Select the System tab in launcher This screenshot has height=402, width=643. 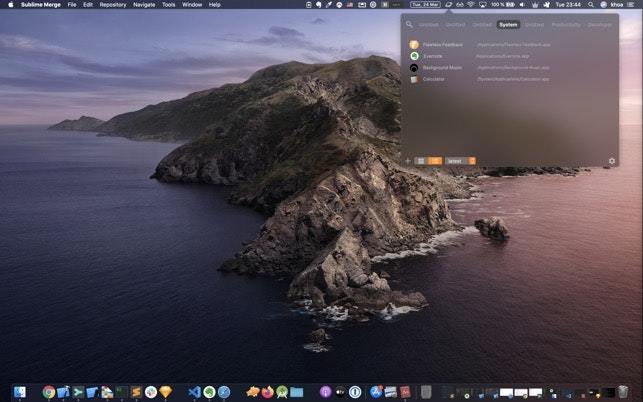[508, 25]
